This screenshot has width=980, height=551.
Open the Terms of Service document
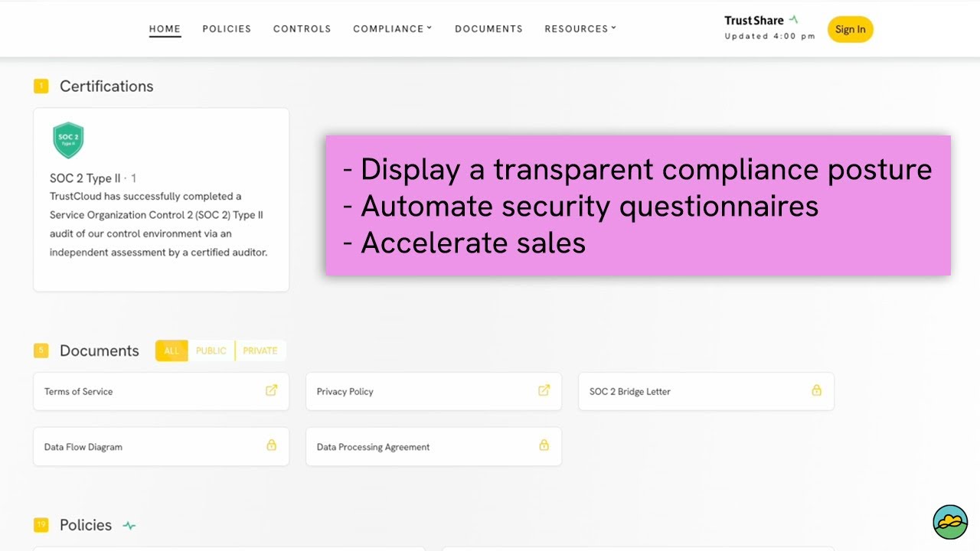[x=161, y=391]
